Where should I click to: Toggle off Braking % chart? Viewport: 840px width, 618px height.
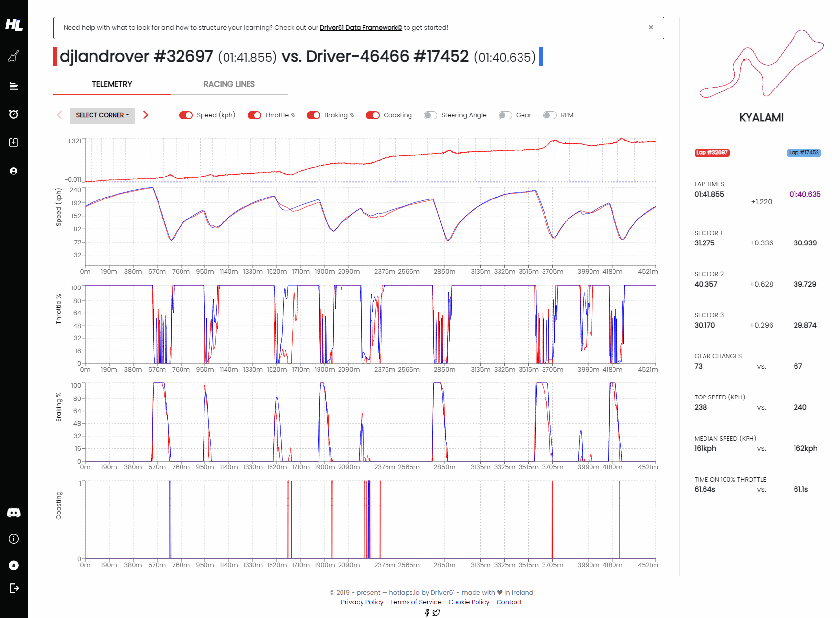click(x=314, y=115)
